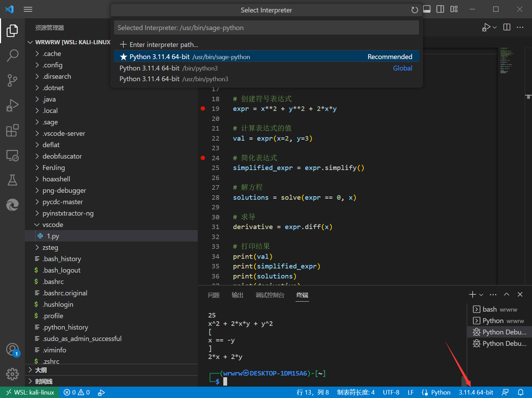Viewport: 532px width, 398px height.
Task: Expand the .config folder
Action: tap(52, 65)
